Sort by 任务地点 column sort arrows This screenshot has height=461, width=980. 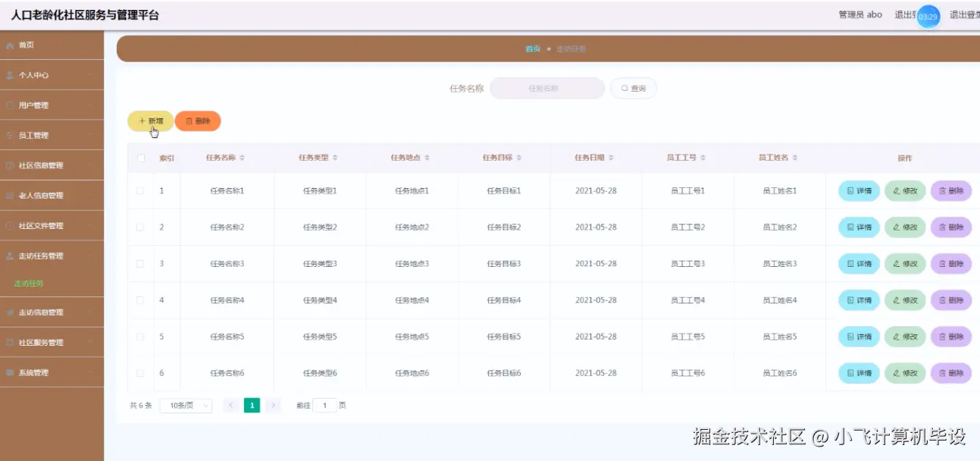point(427,158)
